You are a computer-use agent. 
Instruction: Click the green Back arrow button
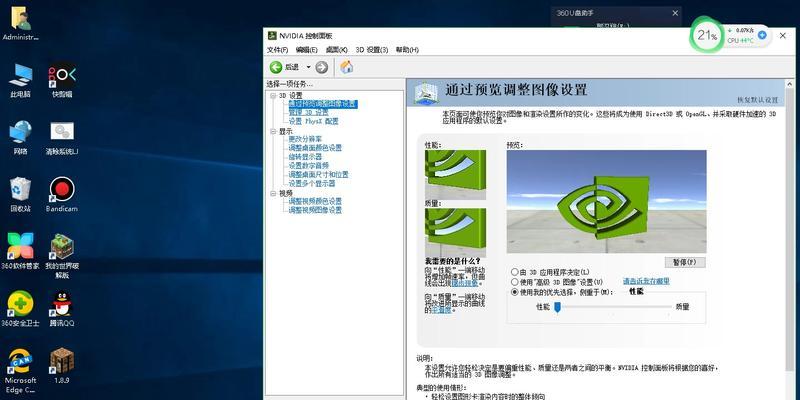click(276, 67)
